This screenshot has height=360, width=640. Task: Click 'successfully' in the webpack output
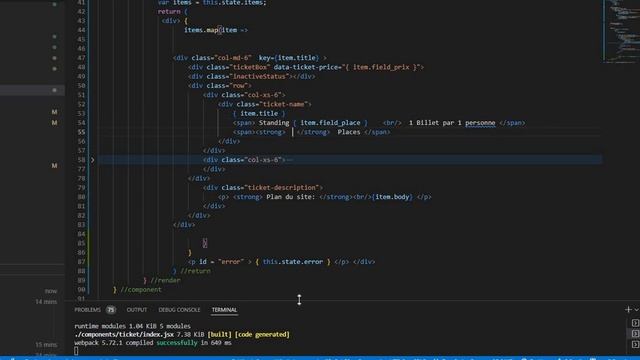point(177,343)
